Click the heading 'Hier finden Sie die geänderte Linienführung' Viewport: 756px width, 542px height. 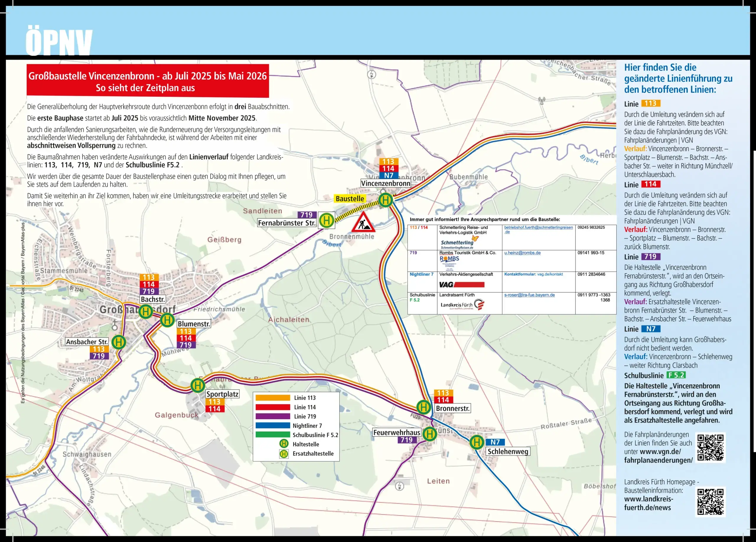[678, 78]
